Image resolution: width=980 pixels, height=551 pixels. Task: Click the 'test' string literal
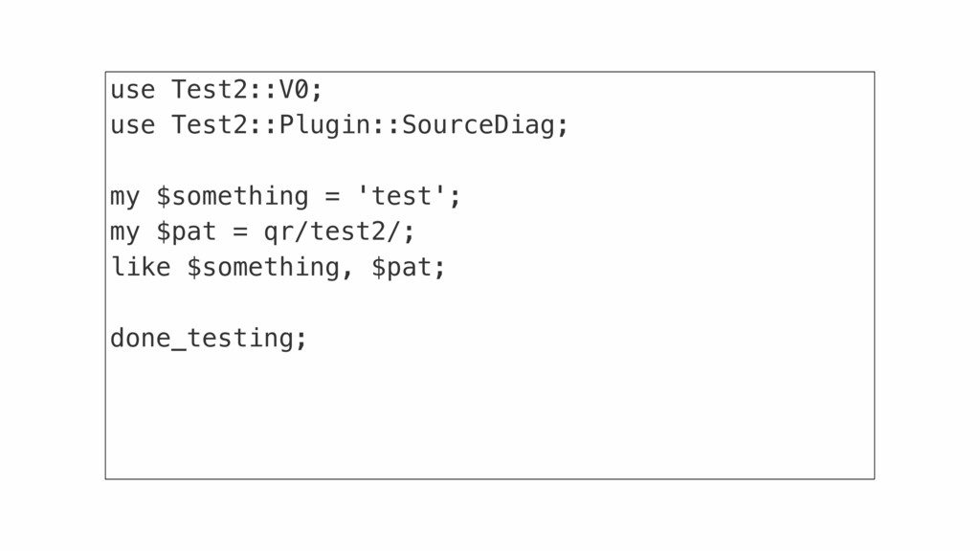[401, 197]
